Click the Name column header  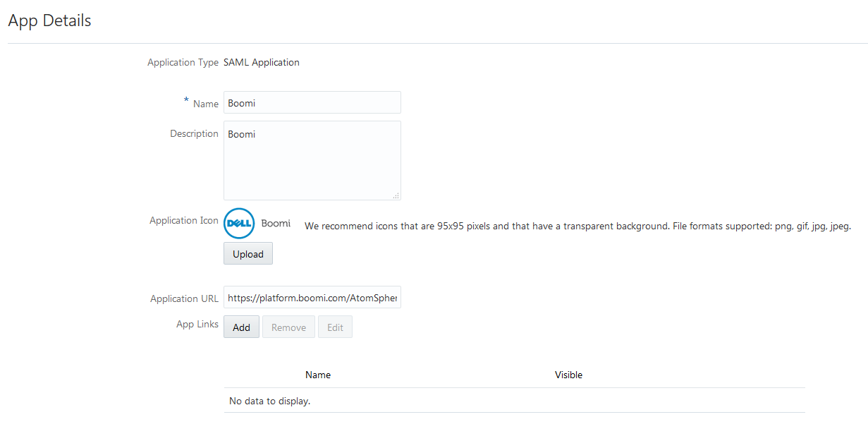tap(318, 375)
